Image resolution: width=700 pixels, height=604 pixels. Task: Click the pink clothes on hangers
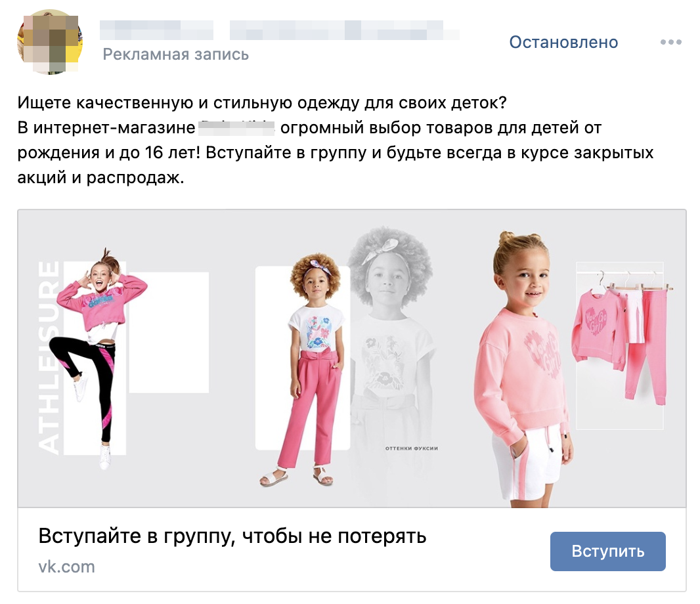click(623, 339)
